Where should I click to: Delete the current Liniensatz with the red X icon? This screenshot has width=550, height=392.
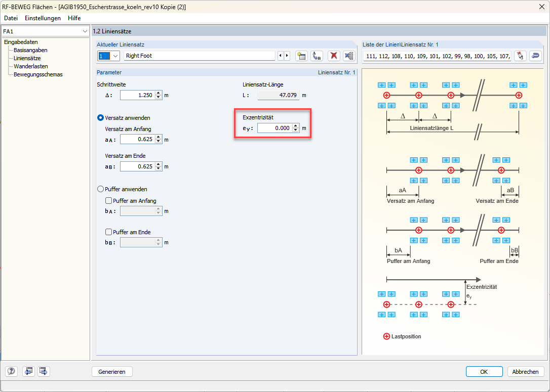coord(333,56)
